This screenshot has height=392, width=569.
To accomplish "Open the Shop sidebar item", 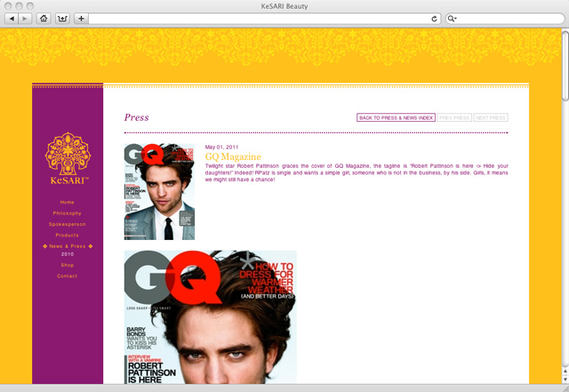I will coord(68,265).
